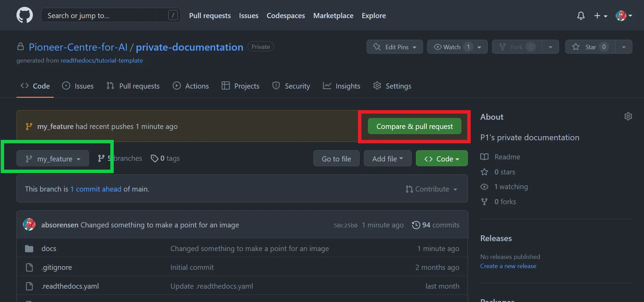644x302 pixels.
Task: Expand the Star lists dropdown arrow
Action: click(x=624, y=47)
